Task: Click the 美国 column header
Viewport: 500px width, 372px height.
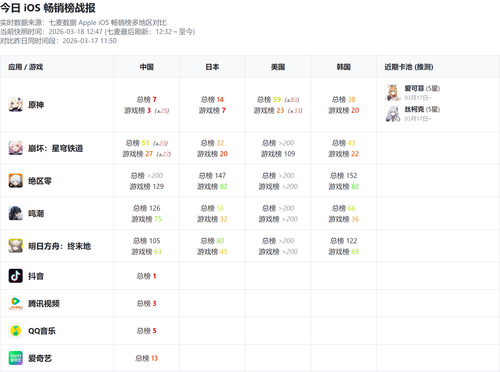Action: click(x=278, y=67)
